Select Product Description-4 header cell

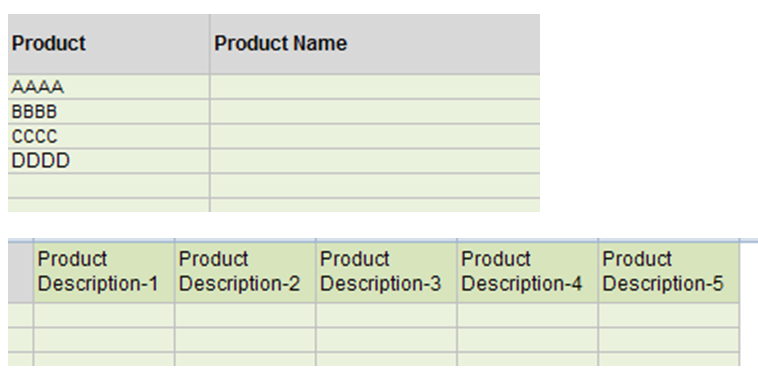click(527, 272)
